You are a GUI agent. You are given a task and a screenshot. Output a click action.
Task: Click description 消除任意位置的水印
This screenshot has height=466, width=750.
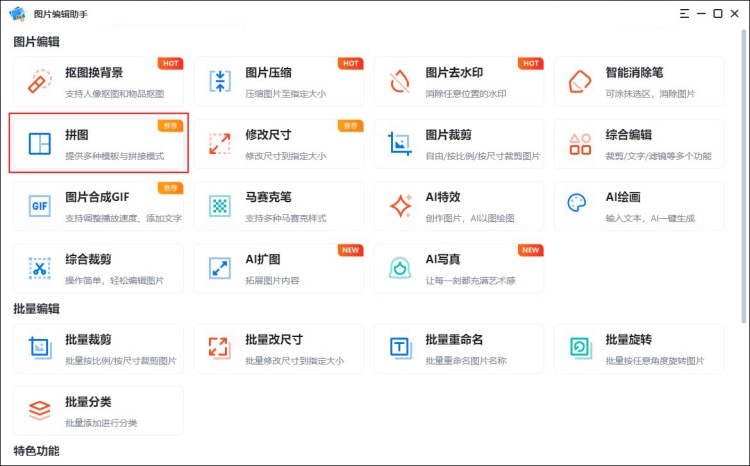pyautogui.click(x=466, y=94)
